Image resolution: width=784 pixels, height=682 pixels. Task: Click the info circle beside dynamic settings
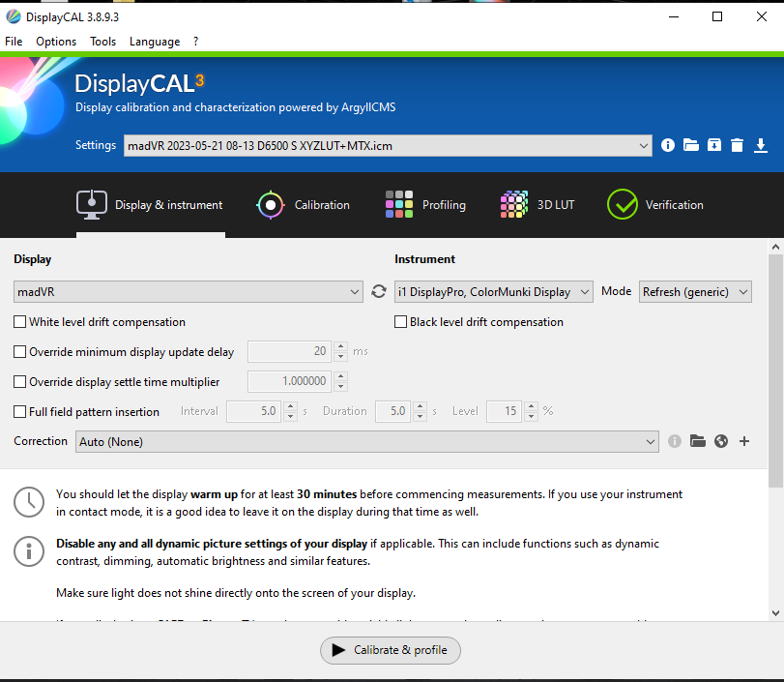[29, 550]
